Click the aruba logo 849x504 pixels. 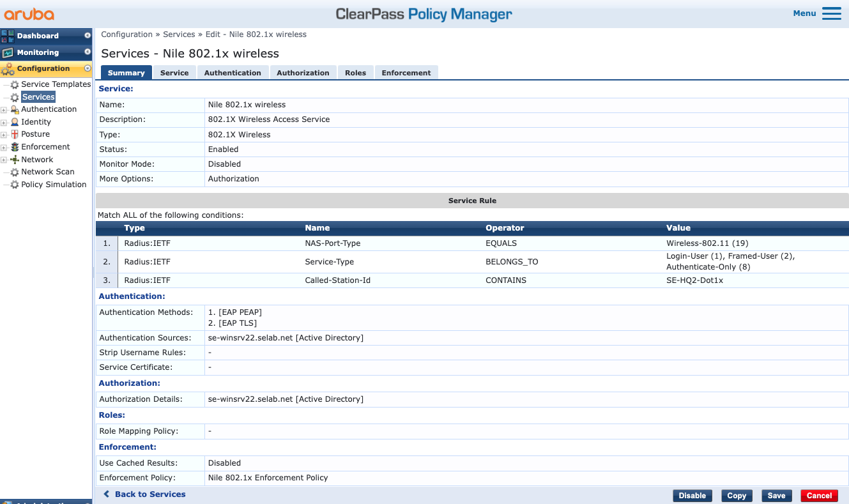tap(29, 14)
